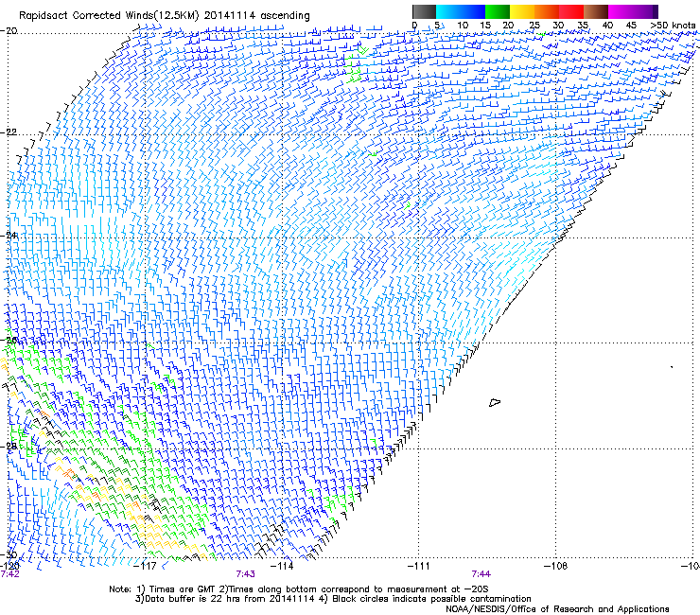The image size is (700, 615).
Task: Click the -111 longitude axis label
Action: pos(418,566)
